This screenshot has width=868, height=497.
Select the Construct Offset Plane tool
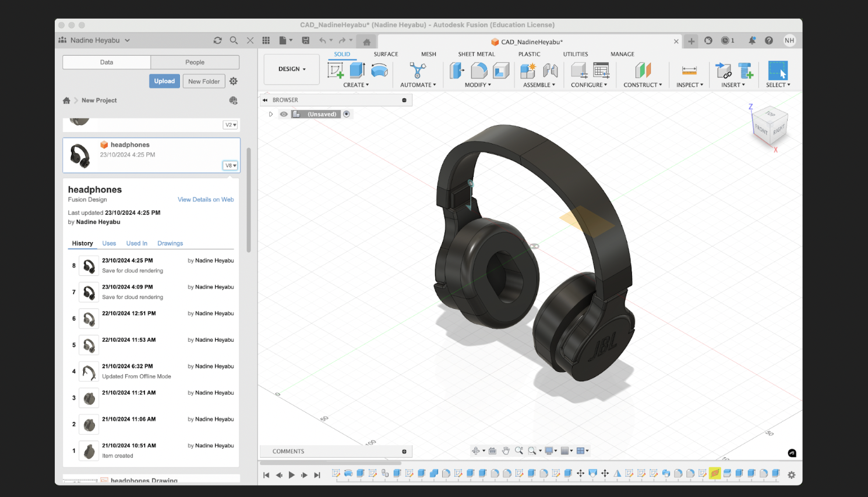pos(643,70)
